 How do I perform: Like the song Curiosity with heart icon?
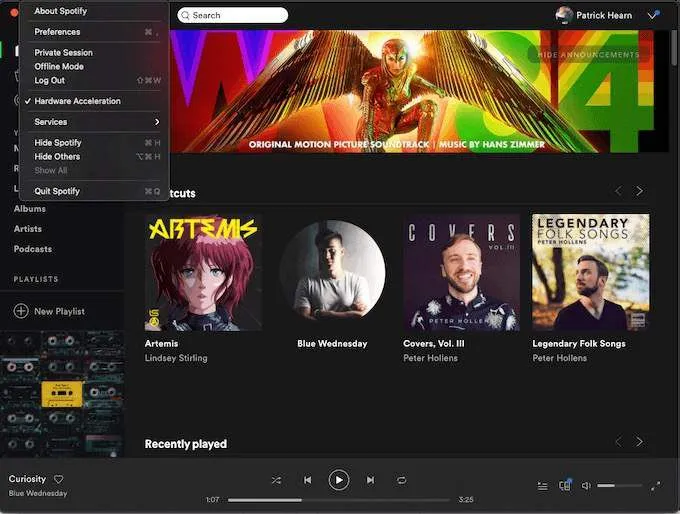59,479
